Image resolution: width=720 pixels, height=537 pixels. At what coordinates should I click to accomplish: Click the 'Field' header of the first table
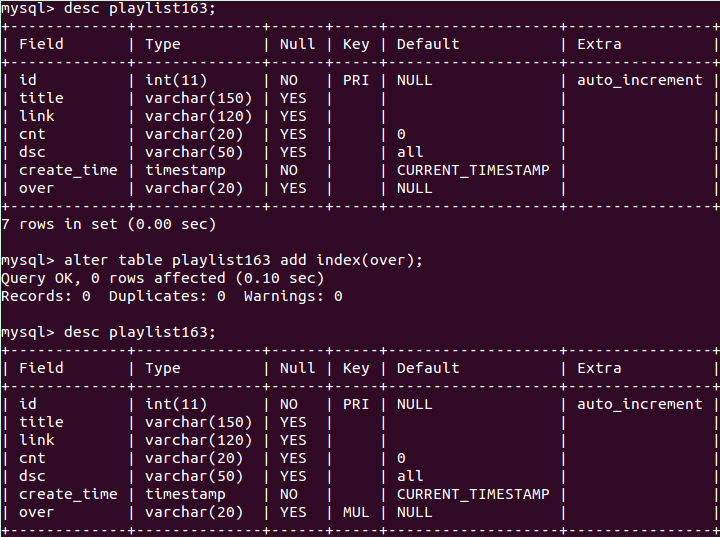tap(41, 44)
